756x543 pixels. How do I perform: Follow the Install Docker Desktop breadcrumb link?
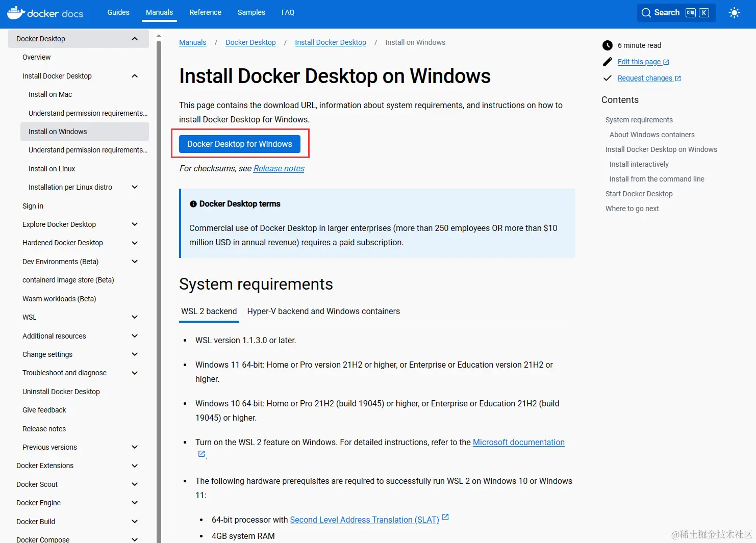331,42
